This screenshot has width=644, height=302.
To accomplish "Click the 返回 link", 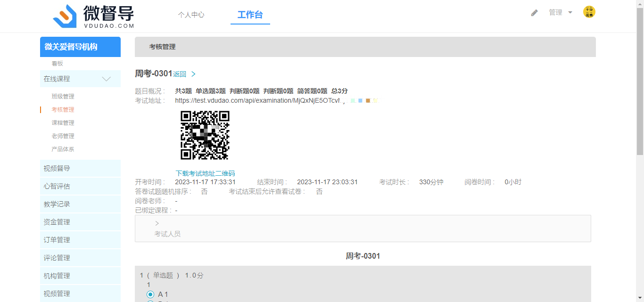I will (180, 74).
